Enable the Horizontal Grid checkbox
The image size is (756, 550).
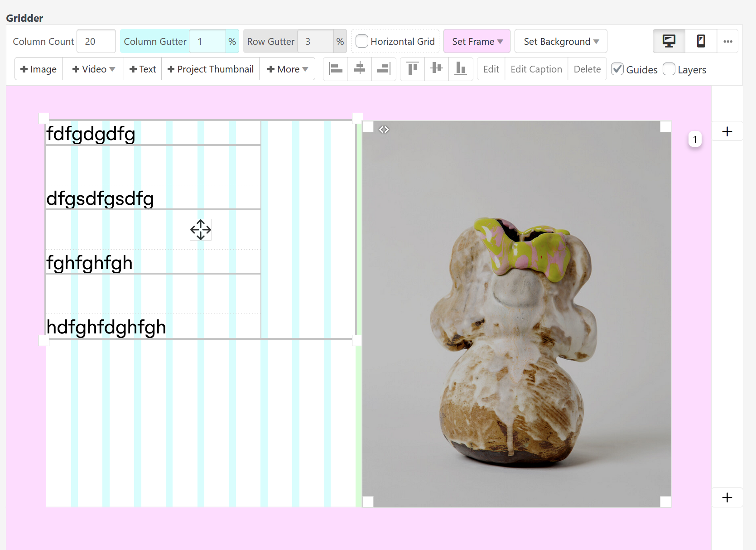tap(362, 41)
